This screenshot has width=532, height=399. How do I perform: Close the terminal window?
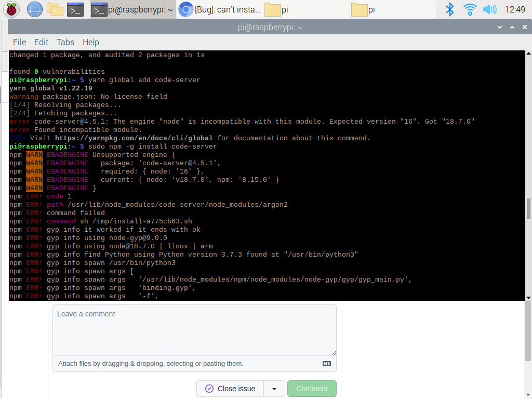525,27
